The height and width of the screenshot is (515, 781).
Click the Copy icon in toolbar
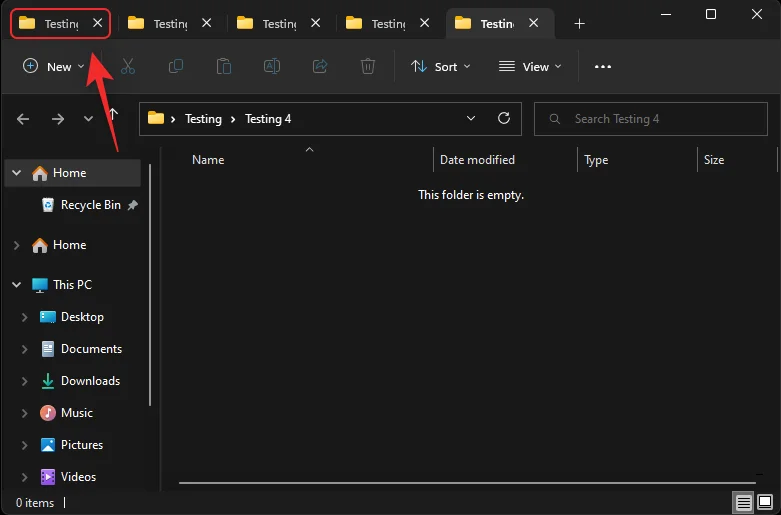point(176,66)
